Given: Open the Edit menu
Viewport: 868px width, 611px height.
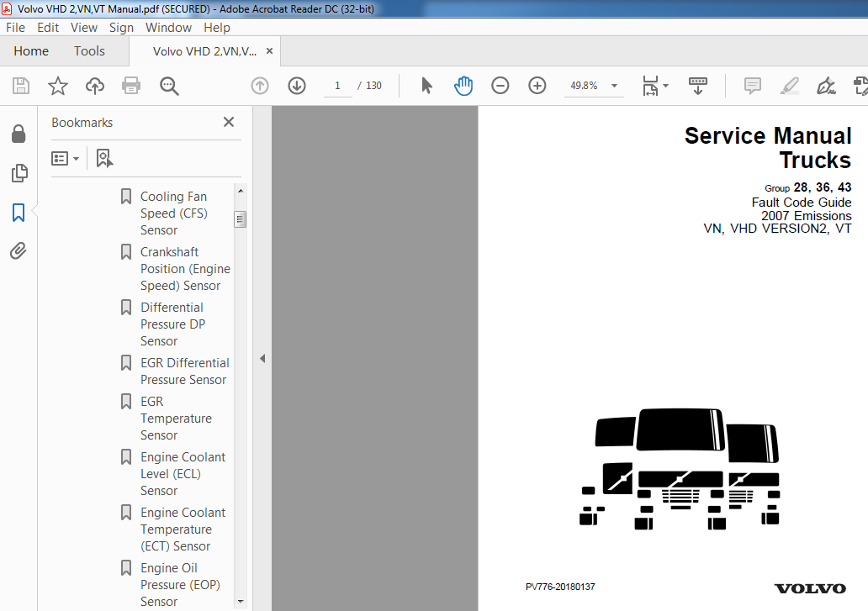Looking at the screenshot, I should [x=48, y=27].
